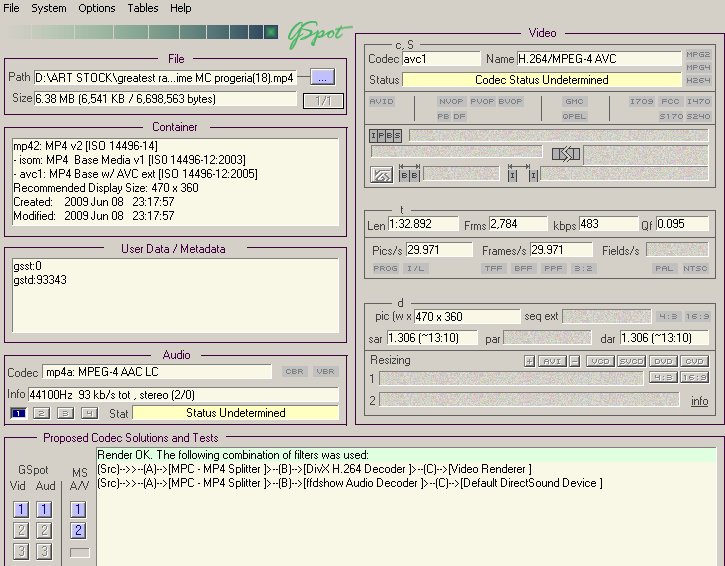Click the frame structure arrows icon
725x566 pixels.
(566, 154)
